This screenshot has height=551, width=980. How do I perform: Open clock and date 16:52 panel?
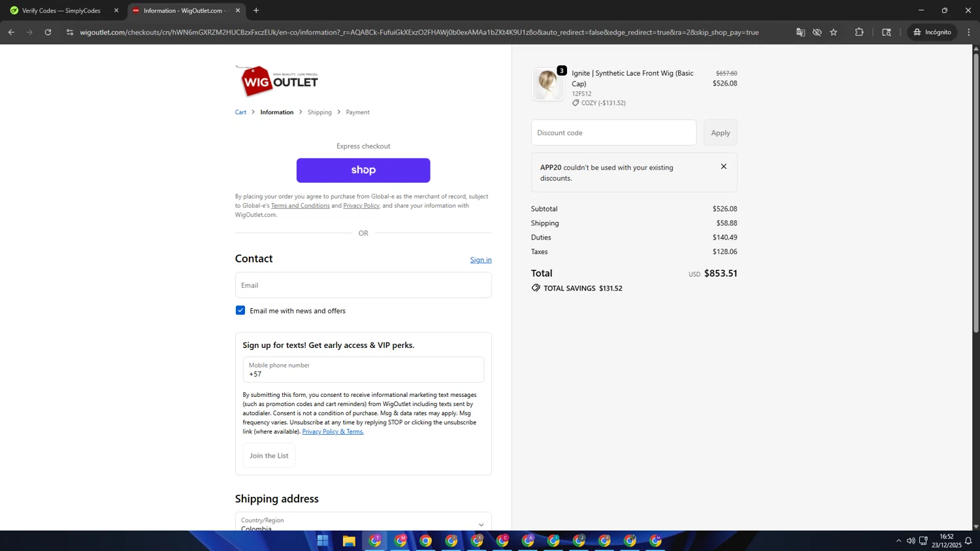(947, 541)
